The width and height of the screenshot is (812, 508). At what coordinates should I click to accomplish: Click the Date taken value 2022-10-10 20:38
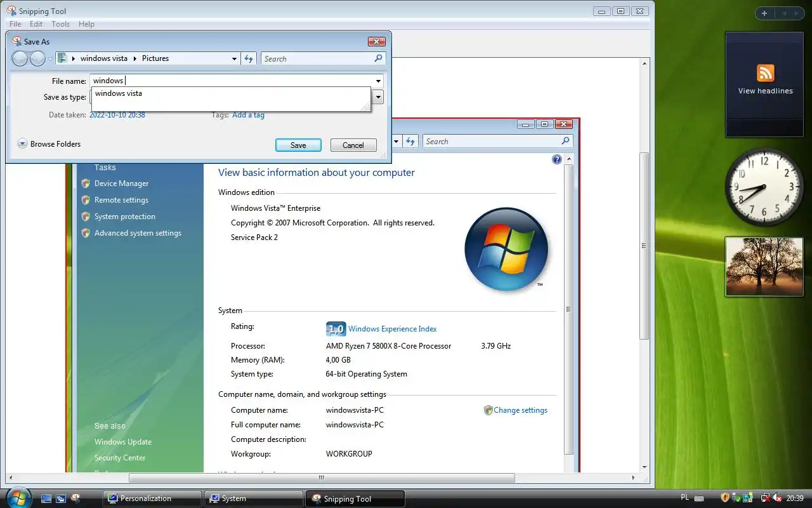117,115
